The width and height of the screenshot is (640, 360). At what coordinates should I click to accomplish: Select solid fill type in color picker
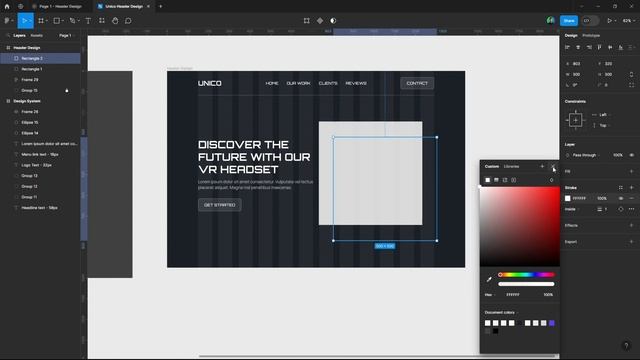point(487,180)
